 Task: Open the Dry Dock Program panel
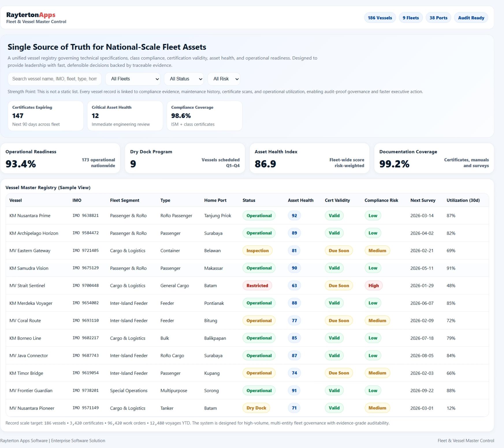point(185,158)
